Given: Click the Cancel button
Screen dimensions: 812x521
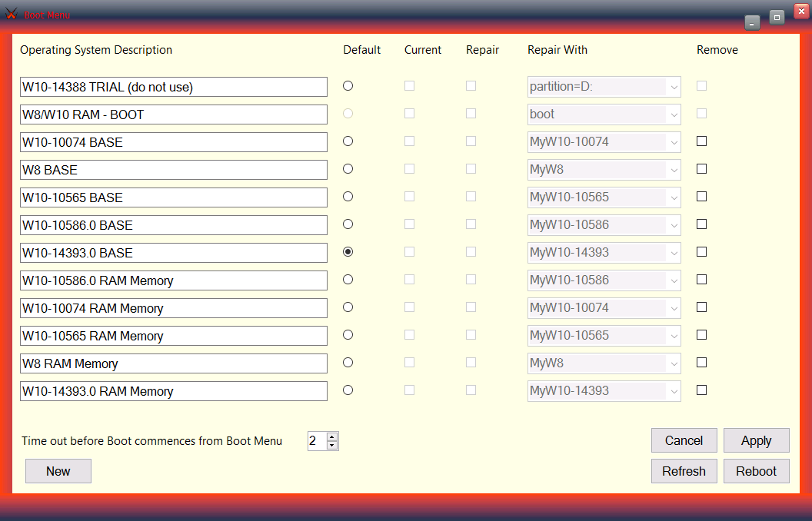Looking at the screenshot, I should pos(684,440).
